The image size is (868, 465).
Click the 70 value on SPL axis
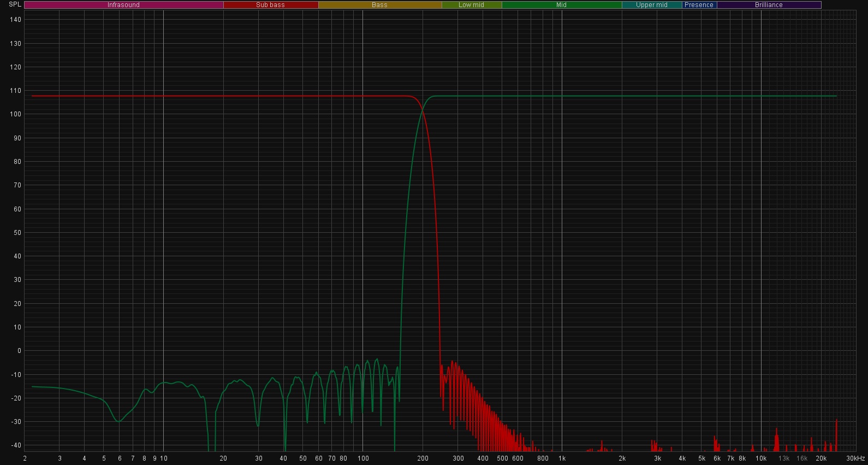[x=17, y=185]
